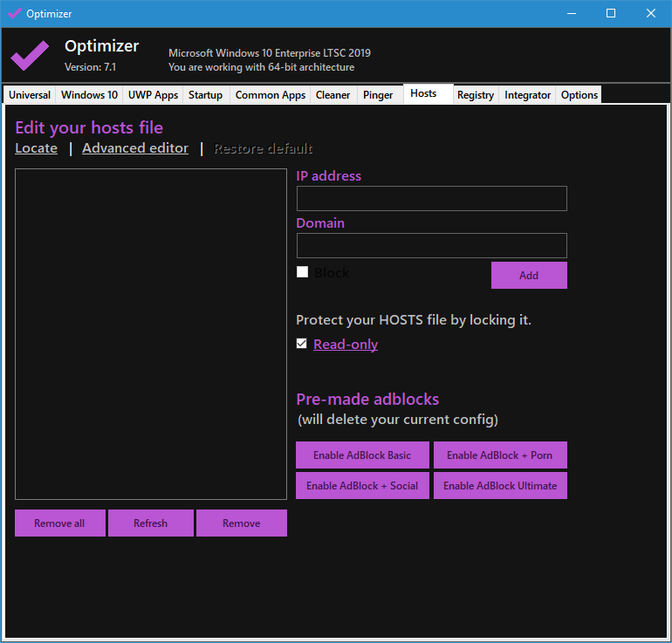This screenshot has width=672, height=643.
Task: Click Enable AdBlock Ultimate button
Action: pos(500,486)
